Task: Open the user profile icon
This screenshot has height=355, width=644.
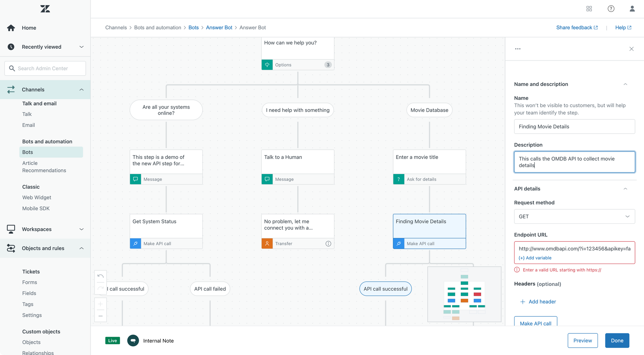Action: [632, 9]
